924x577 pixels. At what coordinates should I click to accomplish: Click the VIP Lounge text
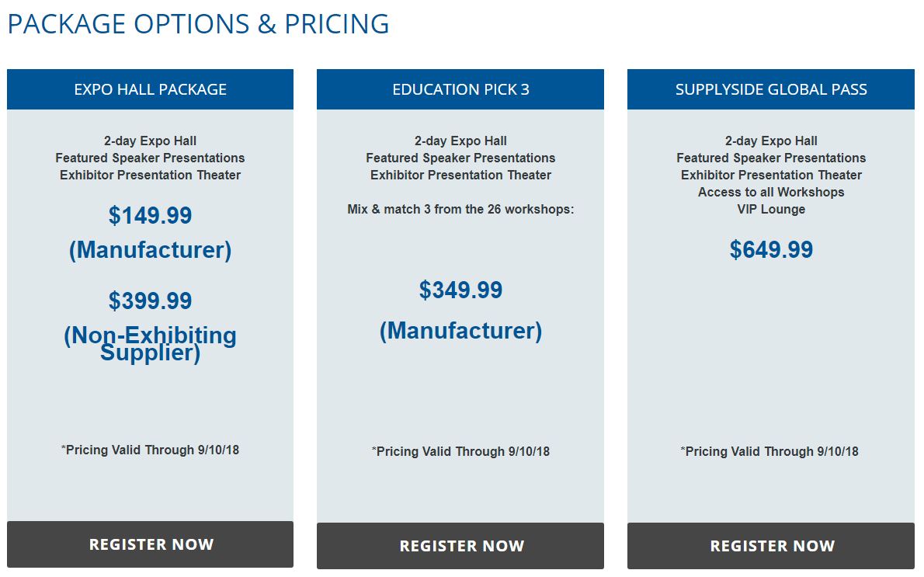[x=771, y=209]
